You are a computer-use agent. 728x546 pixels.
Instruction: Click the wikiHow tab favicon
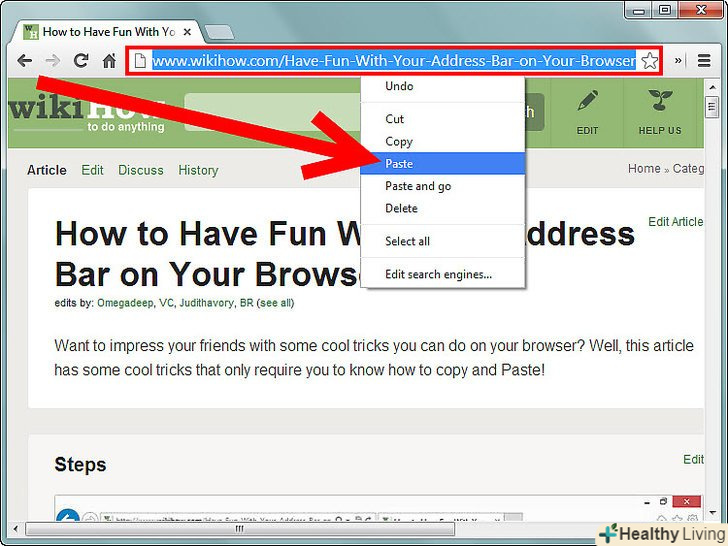point(31,32)
